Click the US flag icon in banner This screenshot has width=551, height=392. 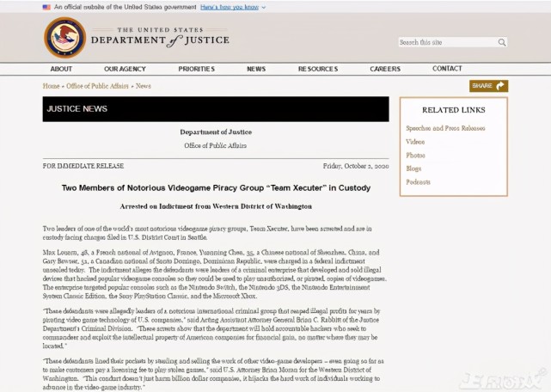(x=46, y=7)
